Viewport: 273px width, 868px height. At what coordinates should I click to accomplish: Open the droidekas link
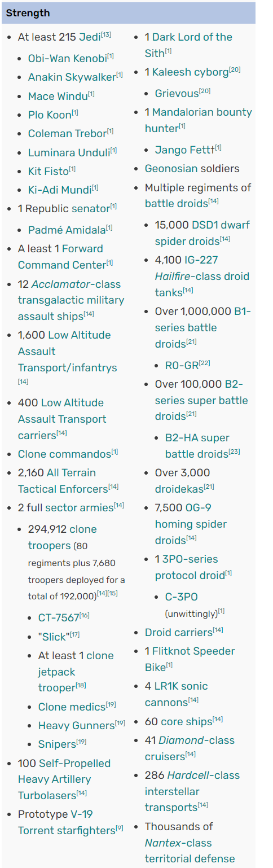pos(178,489)
